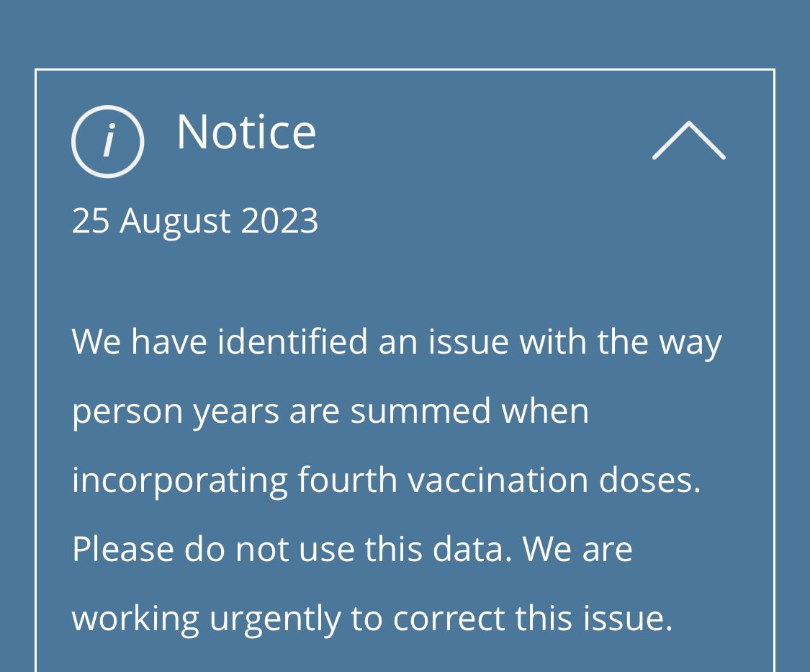Click the word 'Please' in the notice
The image size is (810, 672).
point(123,550)
